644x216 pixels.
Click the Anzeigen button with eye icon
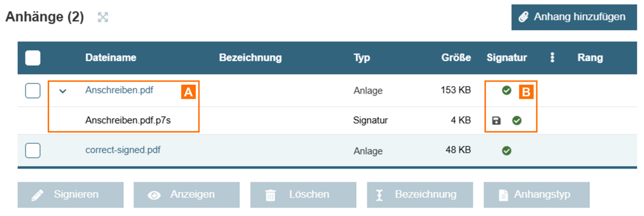(187, 195)
